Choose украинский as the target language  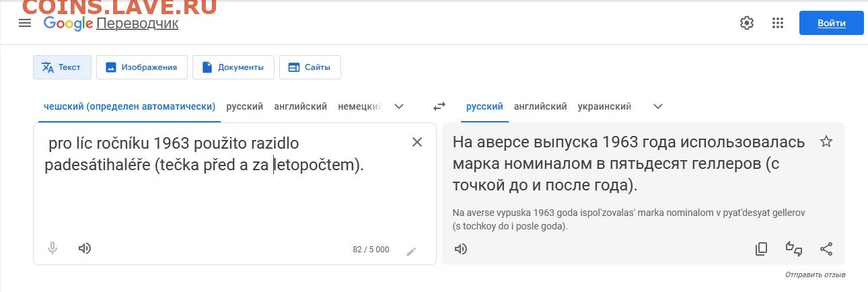[604, 106]
